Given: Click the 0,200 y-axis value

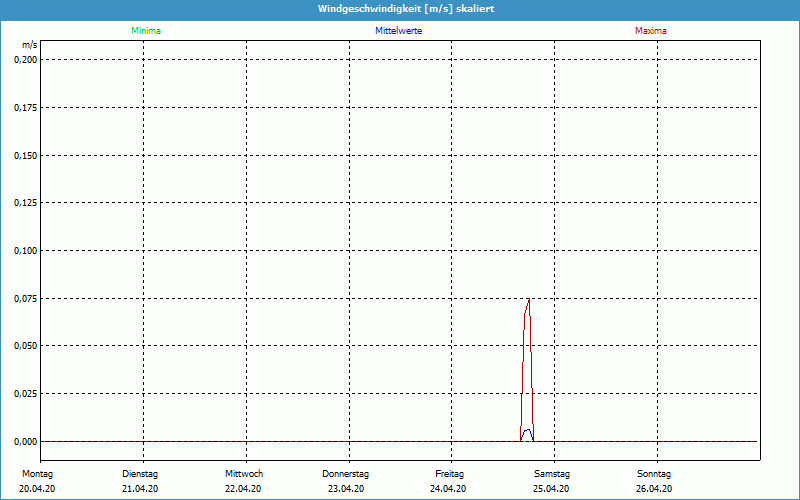Looking at the screenshot, I should click(25, 59).
